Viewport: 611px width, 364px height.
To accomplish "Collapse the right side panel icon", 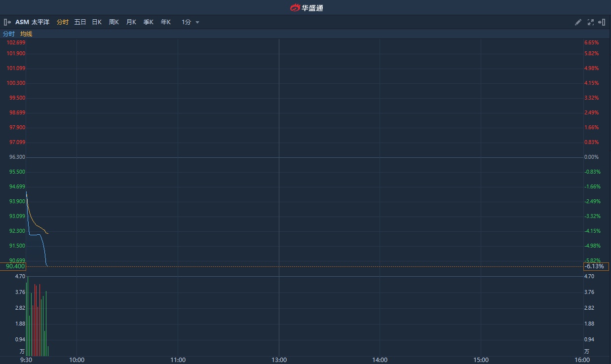I will (x=602, y=22).
